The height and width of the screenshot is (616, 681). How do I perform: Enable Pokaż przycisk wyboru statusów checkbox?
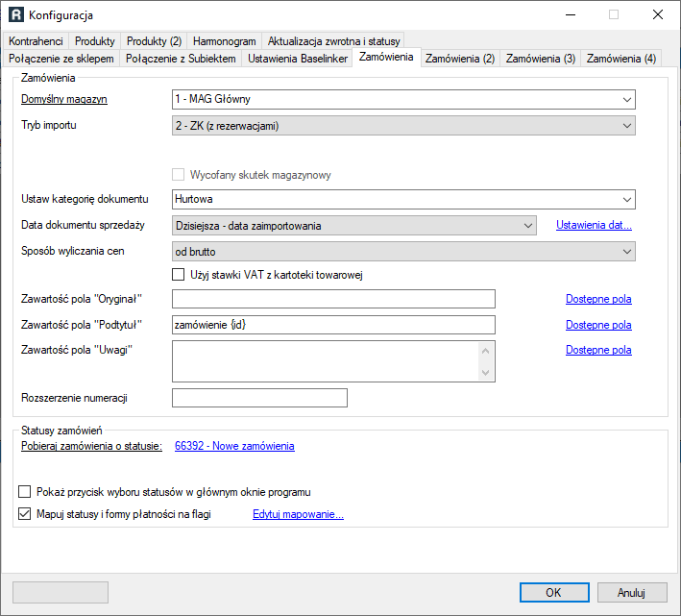coord(25,492)
